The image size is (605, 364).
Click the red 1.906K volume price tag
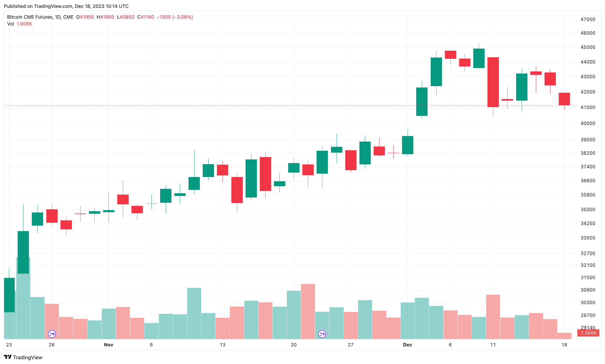(588, 333)
